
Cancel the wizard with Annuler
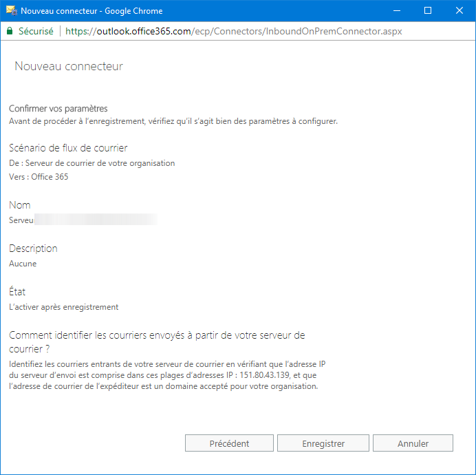coord(413,443)
